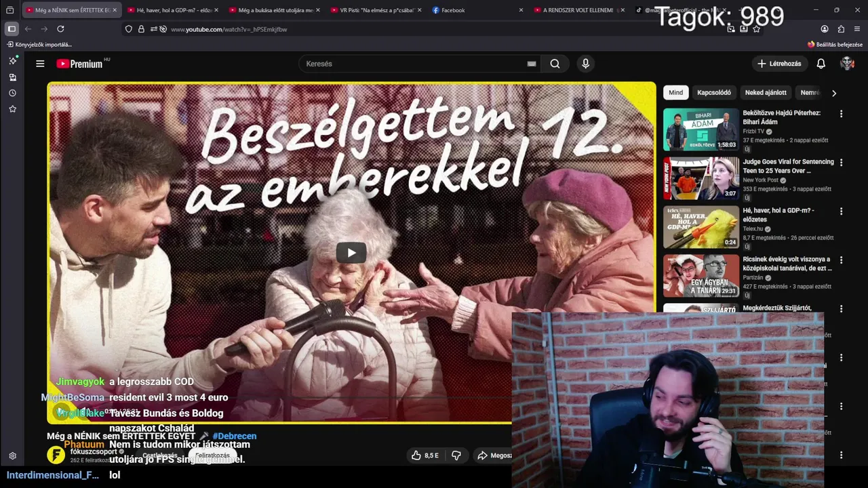Open synced tabs icon in sidebar
Viewport: 868px width, 488px height.
tap(12, 77)
